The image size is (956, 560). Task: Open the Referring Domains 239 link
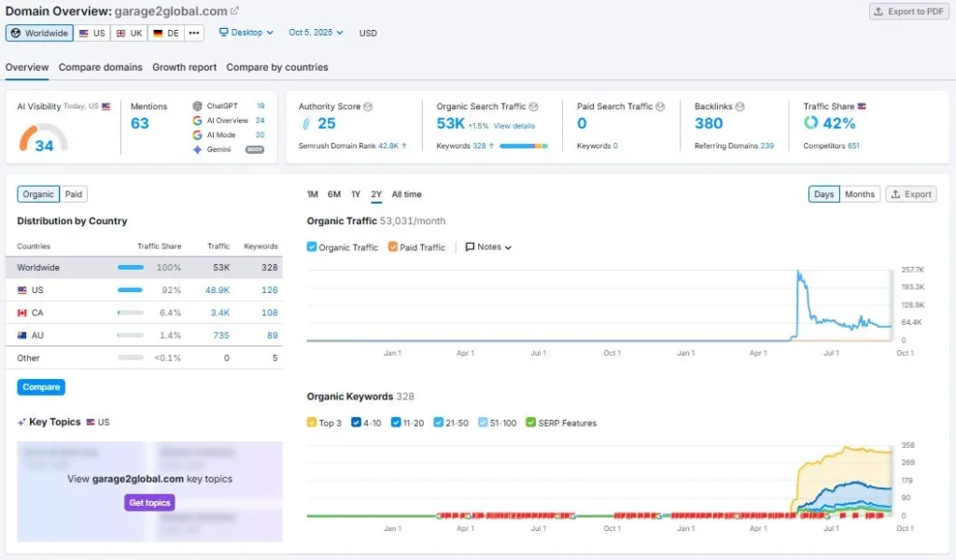(767, 146)
